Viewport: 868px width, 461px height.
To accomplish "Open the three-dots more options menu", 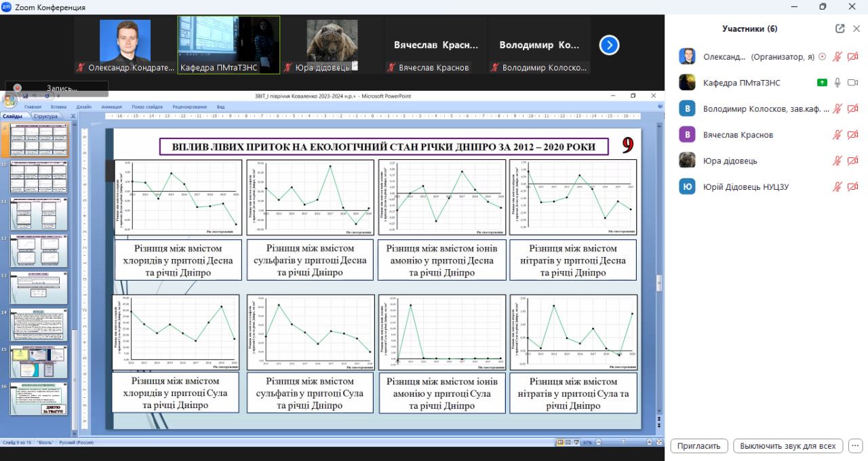I will [856, 446].
